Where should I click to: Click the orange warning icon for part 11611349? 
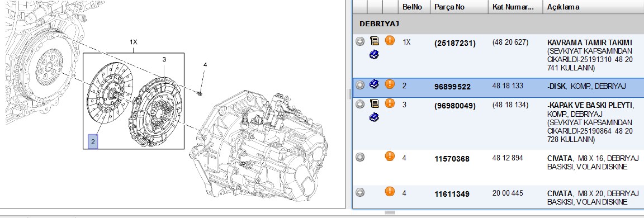coord(390,191)
